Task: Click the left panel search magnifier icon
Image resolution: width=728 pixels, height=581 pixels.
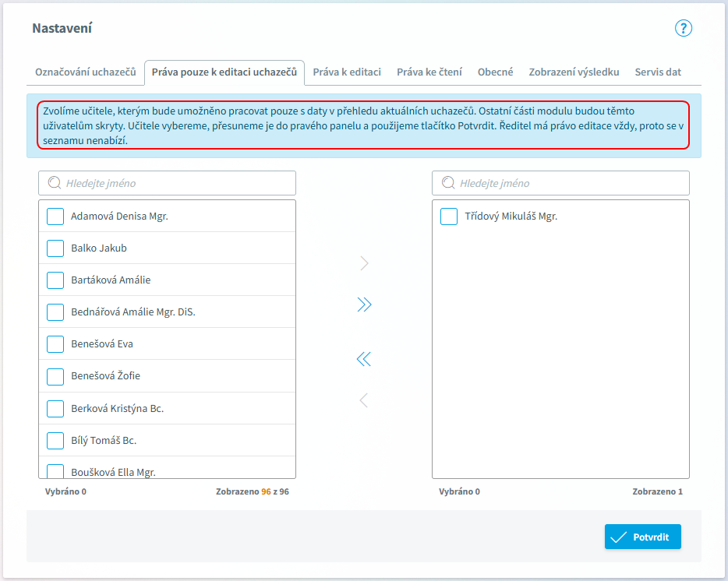Action: tap(55, 183)
